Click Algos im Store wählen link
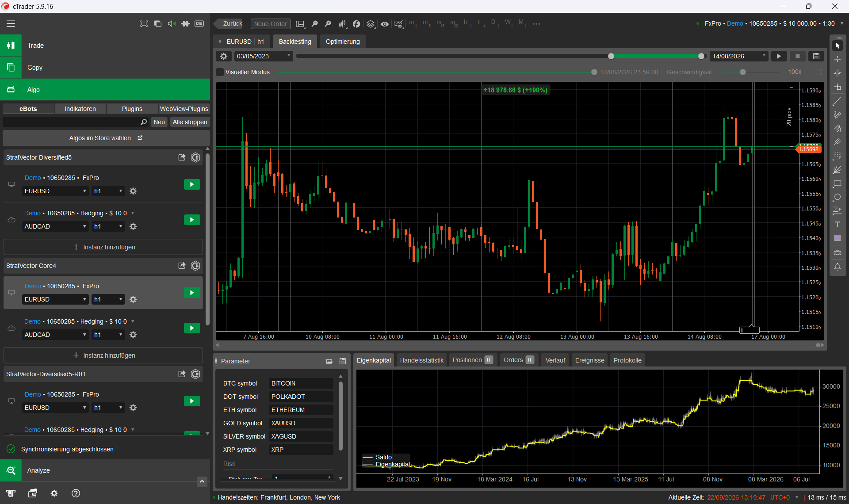The image size is (849, 504). [x=106, y=138]
